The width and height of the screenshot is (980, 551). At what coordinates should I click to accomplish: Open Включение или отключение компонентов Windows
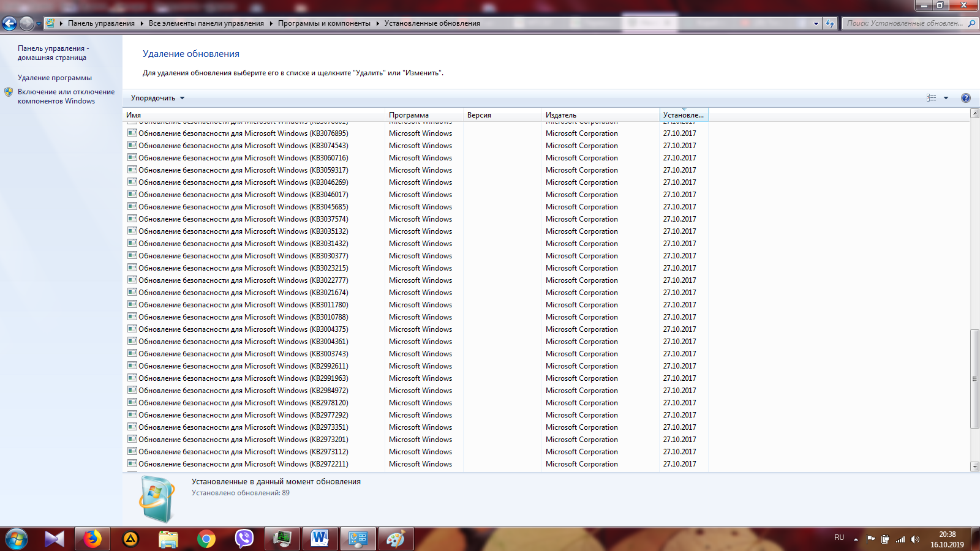coord(66,96)
